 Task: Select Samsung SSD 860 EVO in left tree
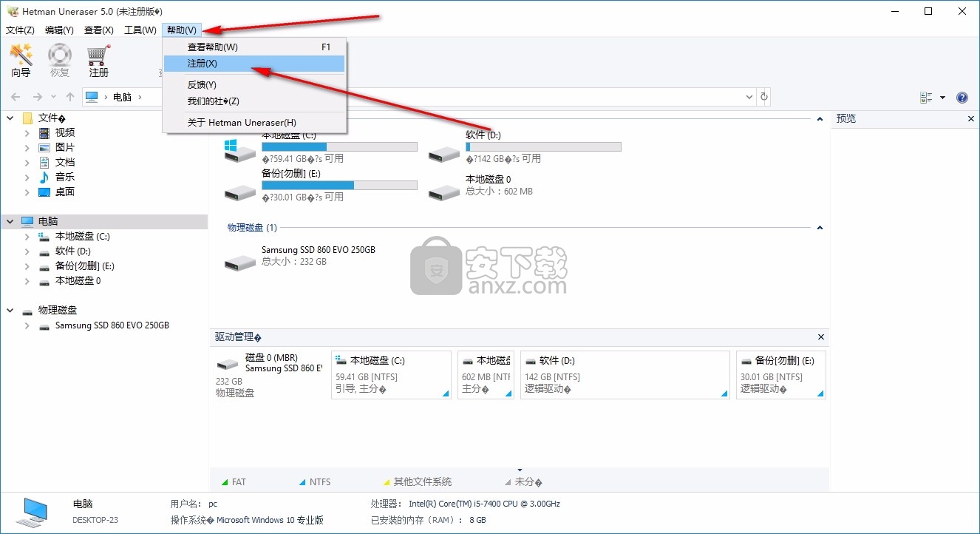tap(112, 325)
